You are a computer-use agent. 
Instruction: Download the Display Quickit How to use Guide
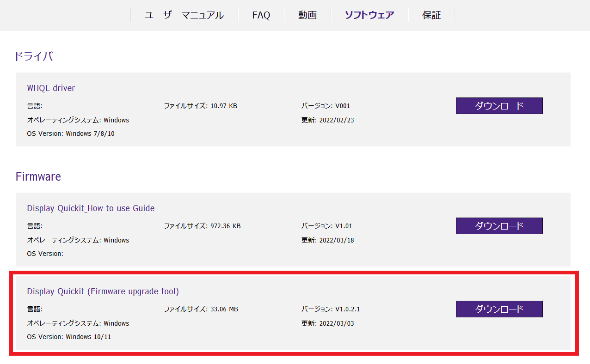[x=499, y=226]
